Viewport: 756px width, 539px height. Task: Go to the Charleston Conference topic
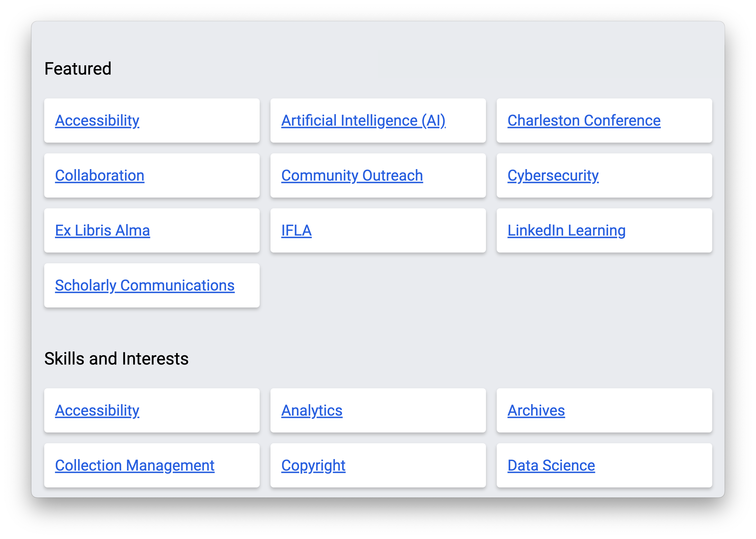click(584, 121)
